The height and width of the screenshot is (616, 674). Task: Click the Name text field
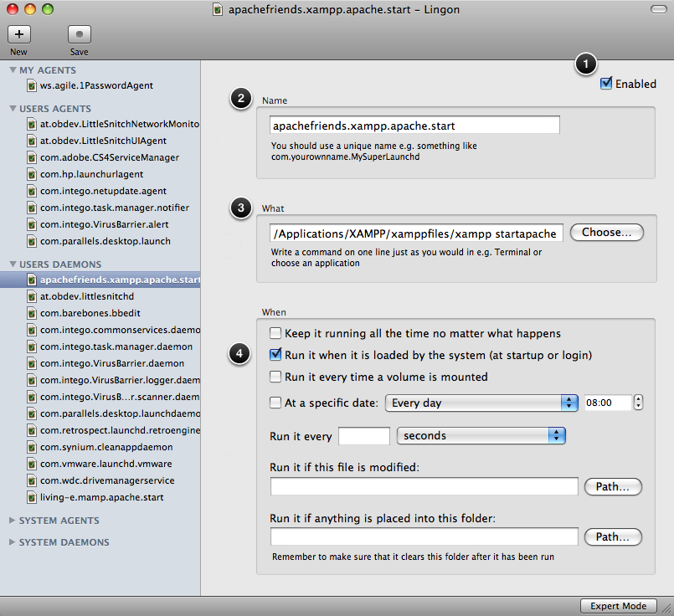point(414,126)
